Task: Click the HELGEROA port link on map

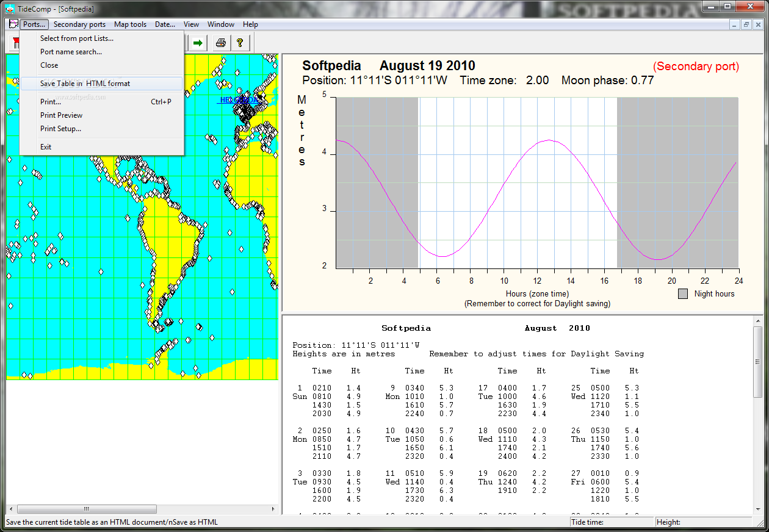Action: [x=238, y=99]
